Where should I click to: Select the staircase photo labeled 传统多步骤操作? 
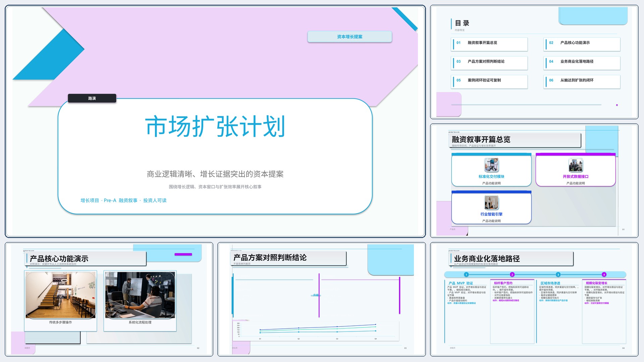(60, 295)
